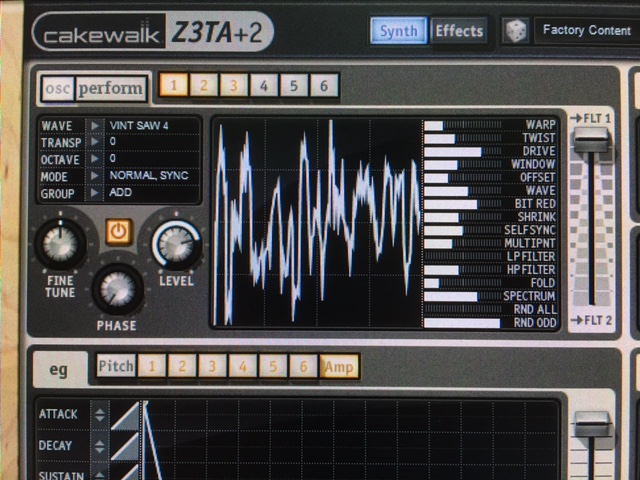Click the envelope graph display
The height and width of the screenshot is (480, 640).
click(351, 440)
